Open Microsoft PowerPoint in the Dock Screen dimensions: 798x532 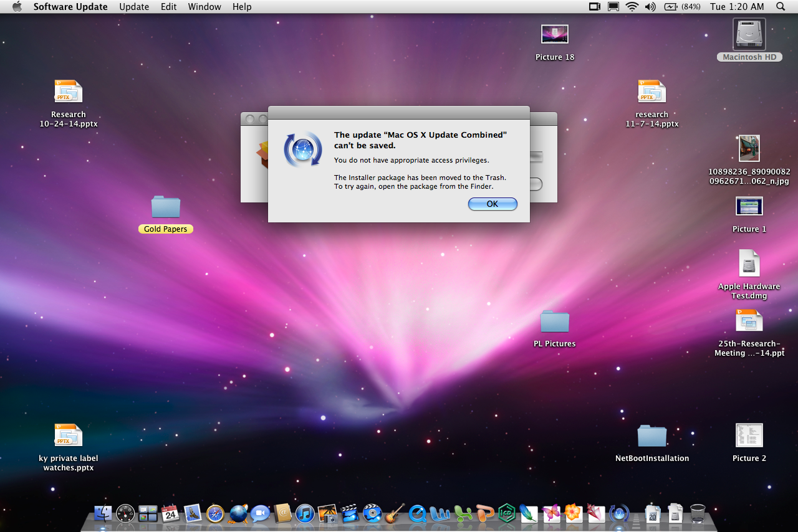pos(485,513)
